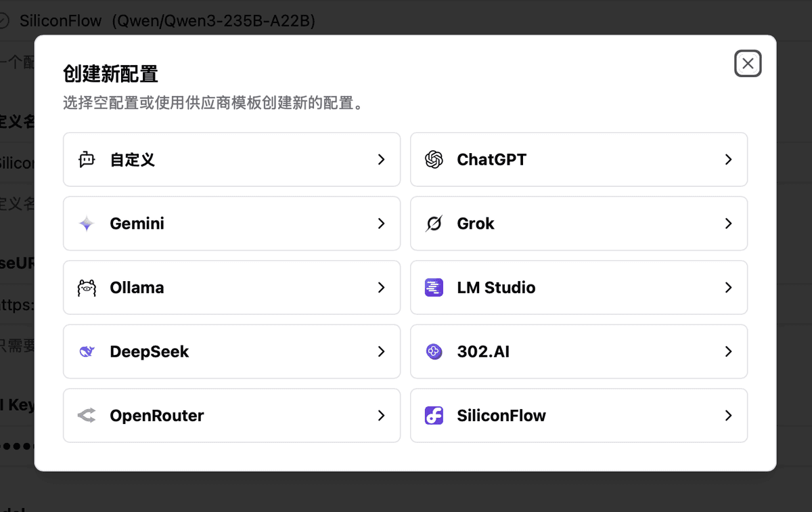Click the custom config robot icon
Screen dimensions: 812x512
point(87,160)
